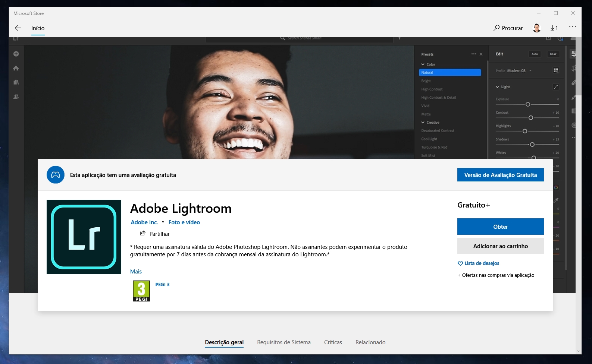Click the library icon in Lightroom sidebar
Viewport: 592px width, 364px height.
16,82
